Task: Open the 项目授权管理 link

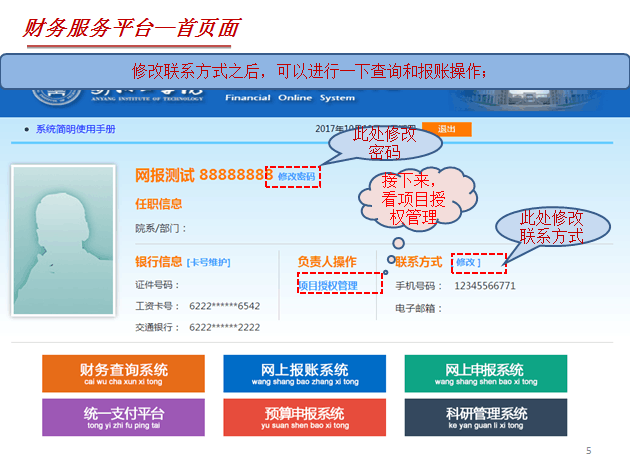Action: pyautogui.click(x=327, y=285)
